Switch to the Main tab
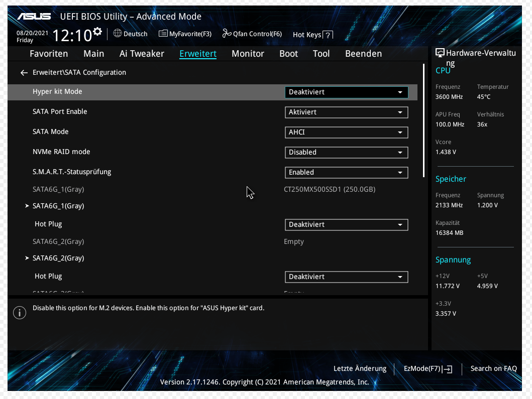Viewport: 532px width, 399px height. (x=93, y=54)
